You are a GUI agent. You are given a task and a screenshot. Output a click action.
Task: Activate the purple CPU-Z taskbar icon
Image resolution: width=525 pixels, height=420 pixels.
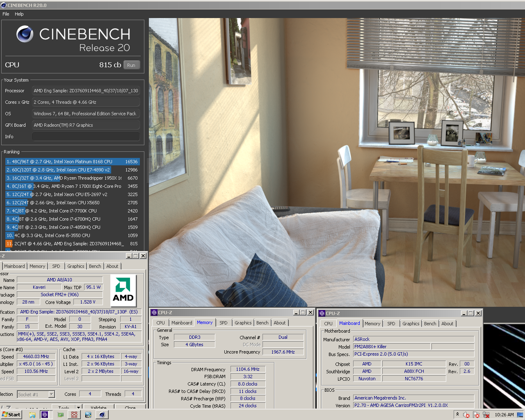[x=45, y=415]
